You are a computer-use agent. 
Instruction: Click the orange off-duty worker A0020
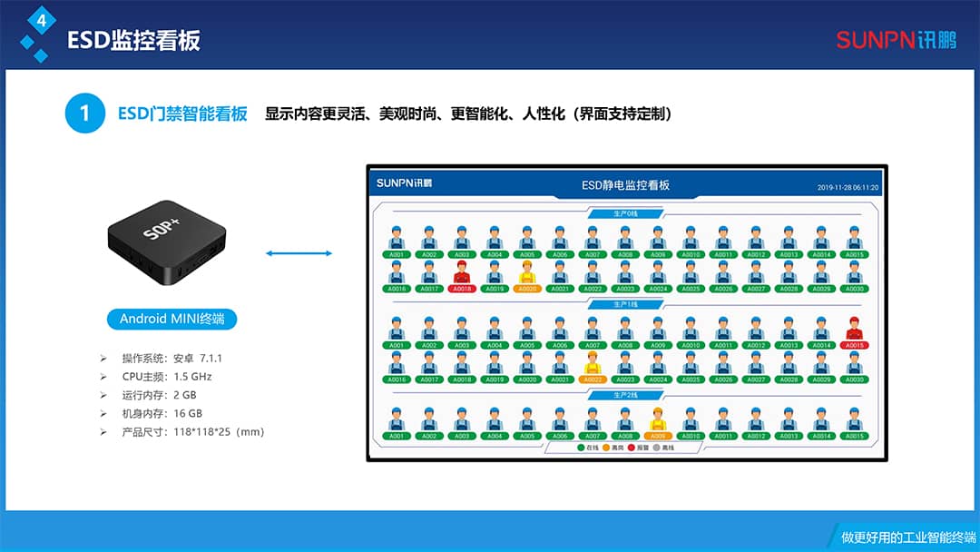526,289
